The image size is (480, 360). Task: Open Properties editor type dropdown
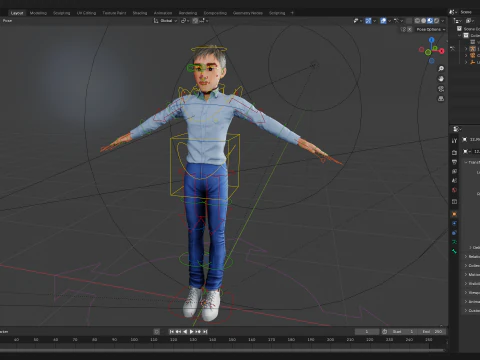pyautogui.click(x=457, y=129)
